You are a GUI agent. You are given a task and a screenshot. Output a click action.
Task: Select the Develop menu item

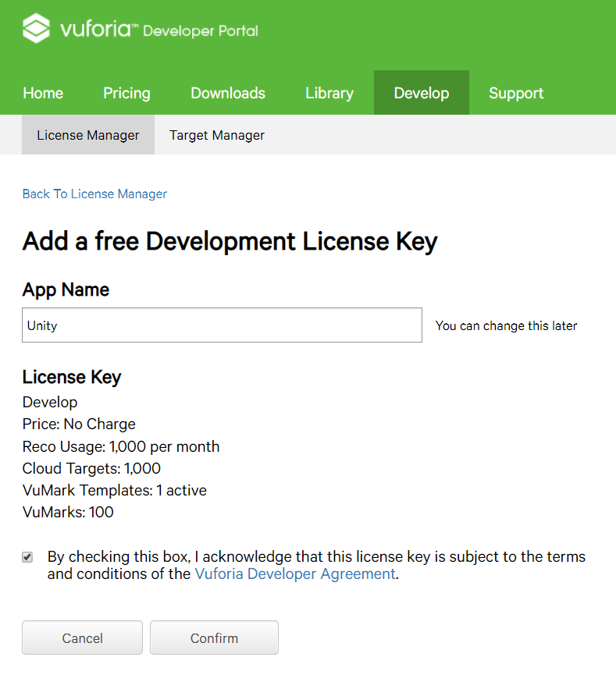(x=422, y=93)
